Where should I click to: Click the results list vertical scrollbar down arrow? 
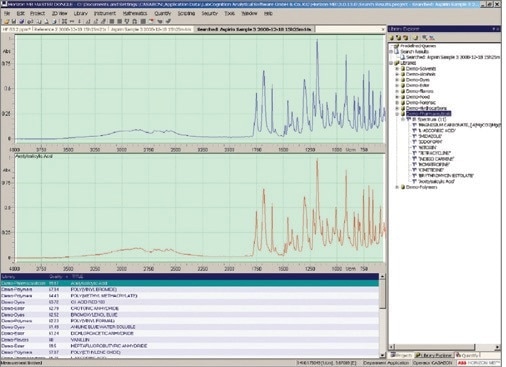(x=382, y=355)
